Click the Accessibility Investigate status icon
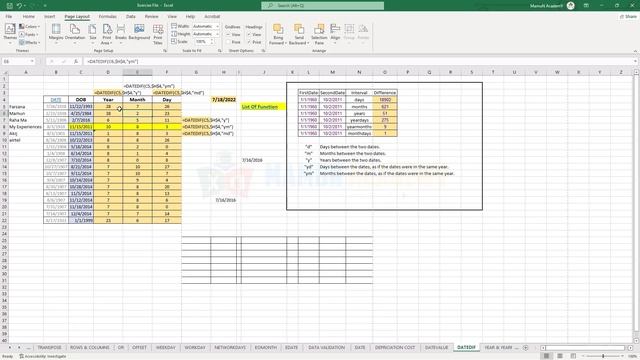Viewport: 640px width, 360px height. coord(43,356)
